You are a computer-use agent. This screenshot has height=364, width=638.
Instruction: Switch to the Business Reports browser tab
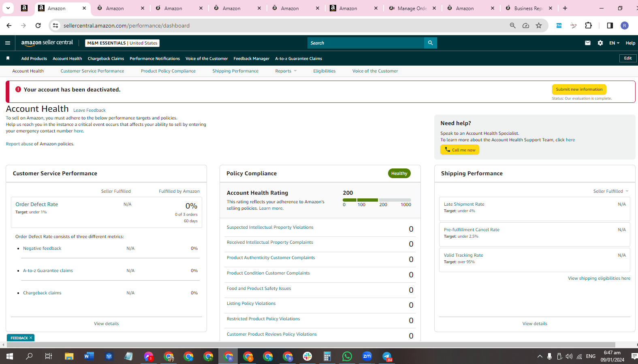(x=529, y=8)
